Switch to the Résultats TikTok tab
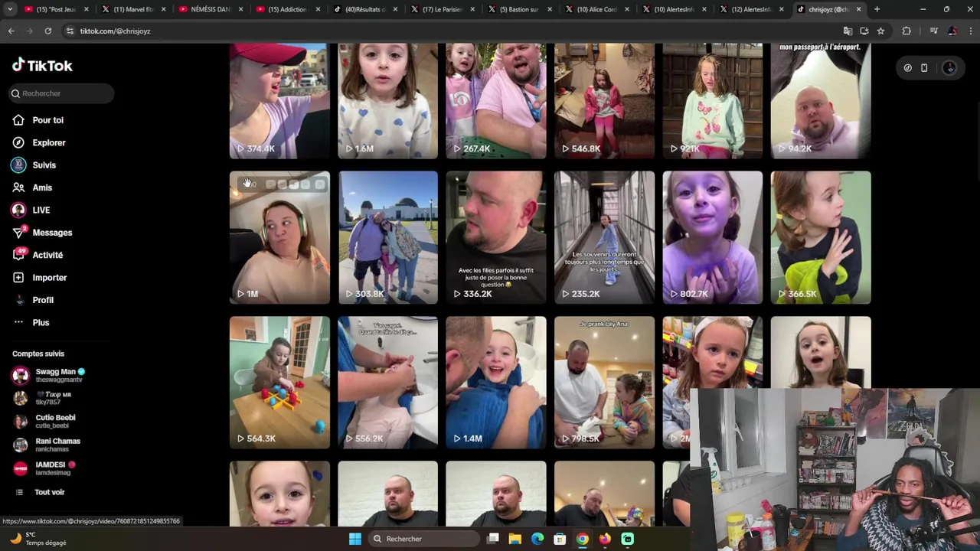 pyautogui.click(x=365, y=9)
